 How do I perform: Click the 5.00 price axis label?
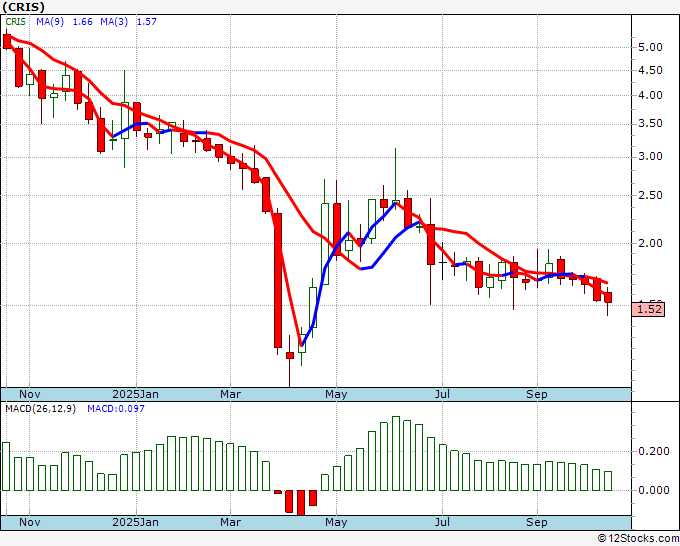coord(651,47)
